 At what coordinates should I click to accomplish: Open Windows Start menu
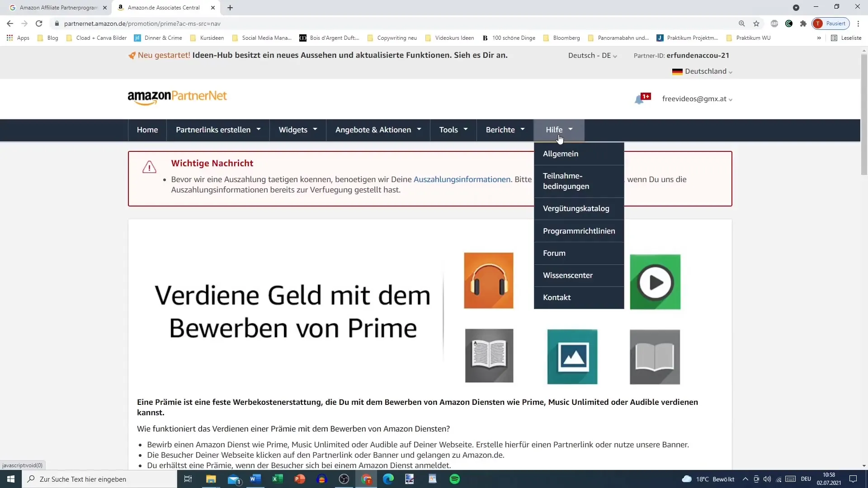click(11, 479)
